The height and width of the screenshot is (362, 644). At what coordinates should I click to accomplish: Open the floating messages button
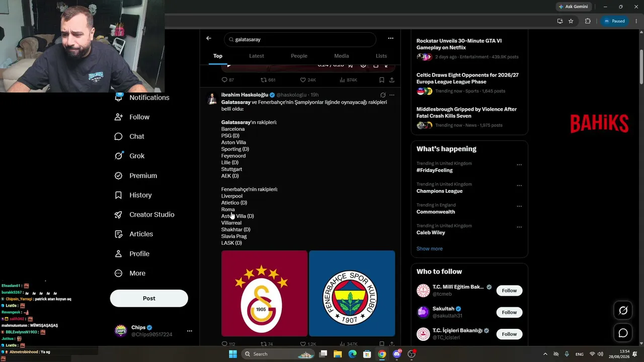pos(623,333)
